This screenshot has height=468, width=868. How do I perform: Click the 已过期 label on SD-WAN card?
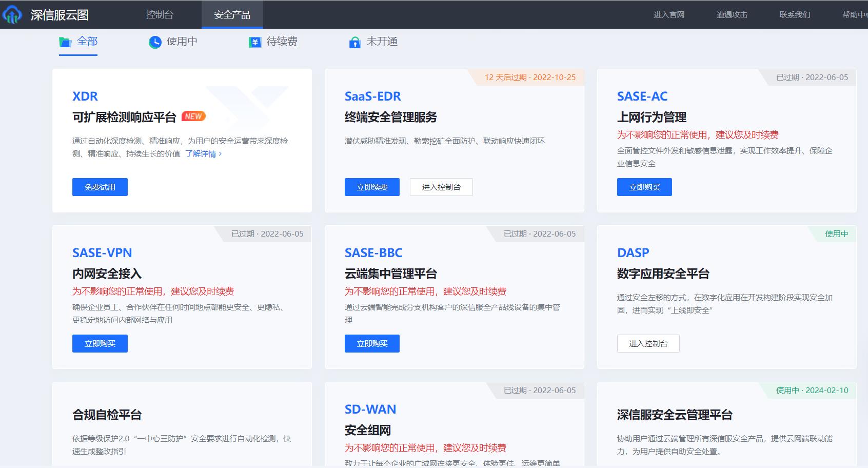tap(540, 391)
